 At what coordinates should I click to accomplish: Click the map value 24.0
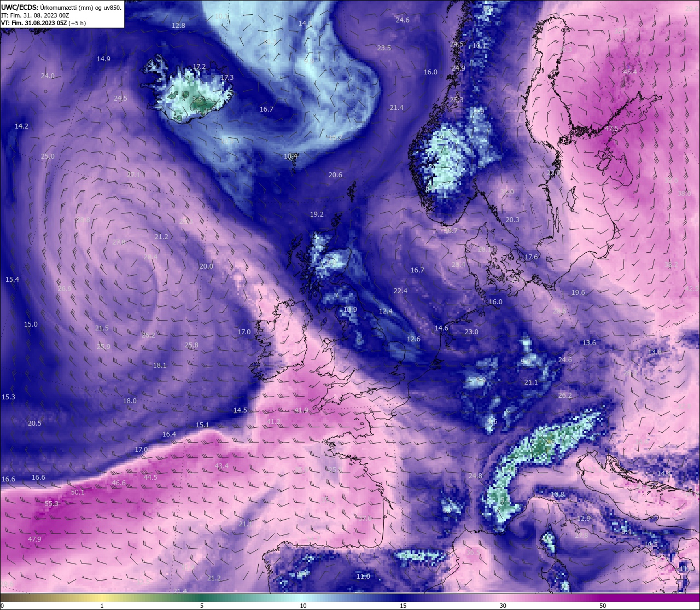coord(48,76)
